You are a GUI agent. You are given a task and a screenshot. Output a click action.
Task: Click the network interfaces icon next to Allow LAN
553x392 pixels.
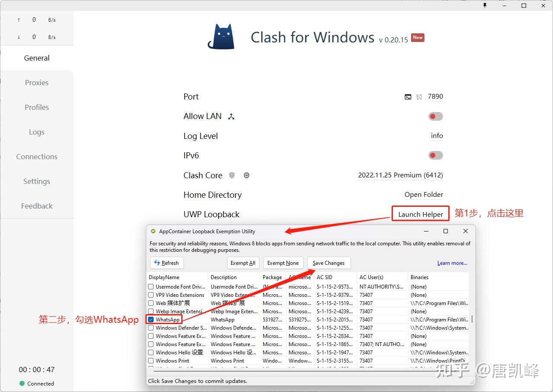pyautogui.click(x=231, y=116)
